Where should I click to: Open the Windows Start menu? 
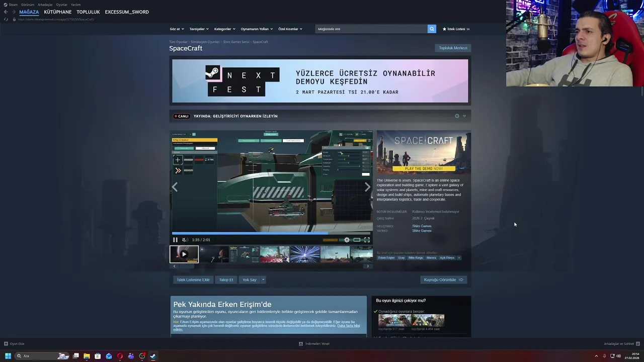click(x=8, y=356)
